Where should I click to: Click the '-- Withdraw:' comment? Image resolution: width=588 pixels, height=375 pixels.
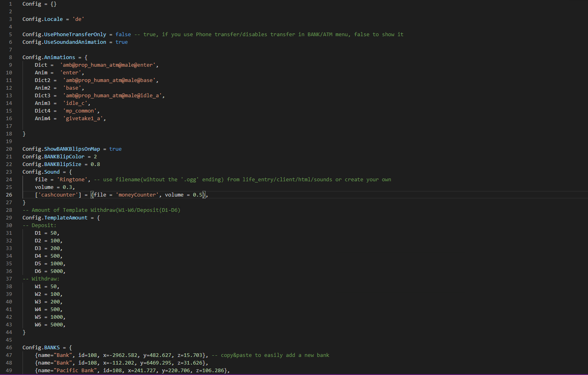point(41,279)
